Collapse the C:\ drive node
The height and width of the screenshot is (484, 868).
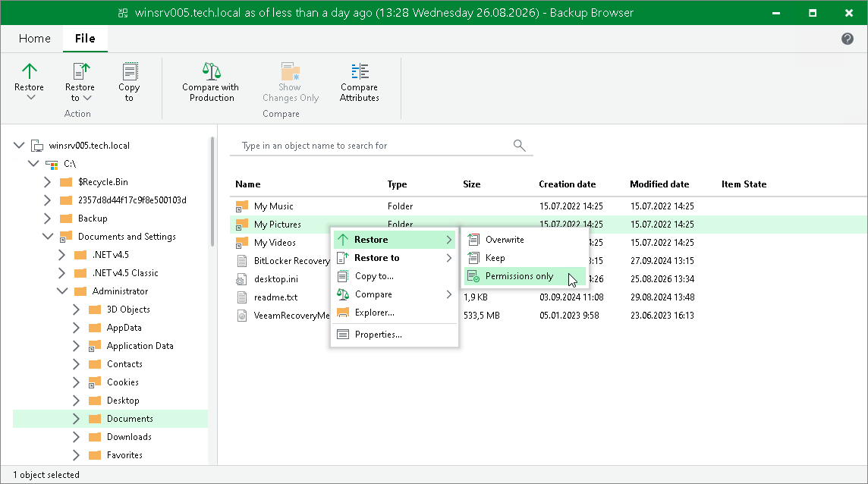[33, 163]
